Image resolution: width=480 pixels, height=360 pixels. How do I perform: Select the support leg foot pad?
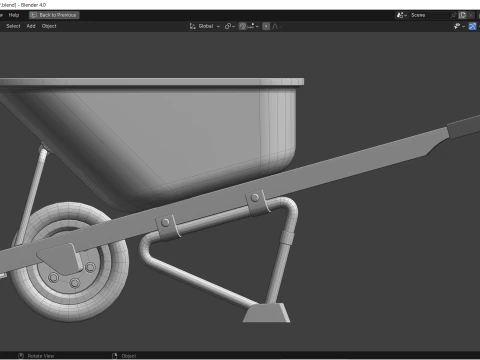coord(266,313)
